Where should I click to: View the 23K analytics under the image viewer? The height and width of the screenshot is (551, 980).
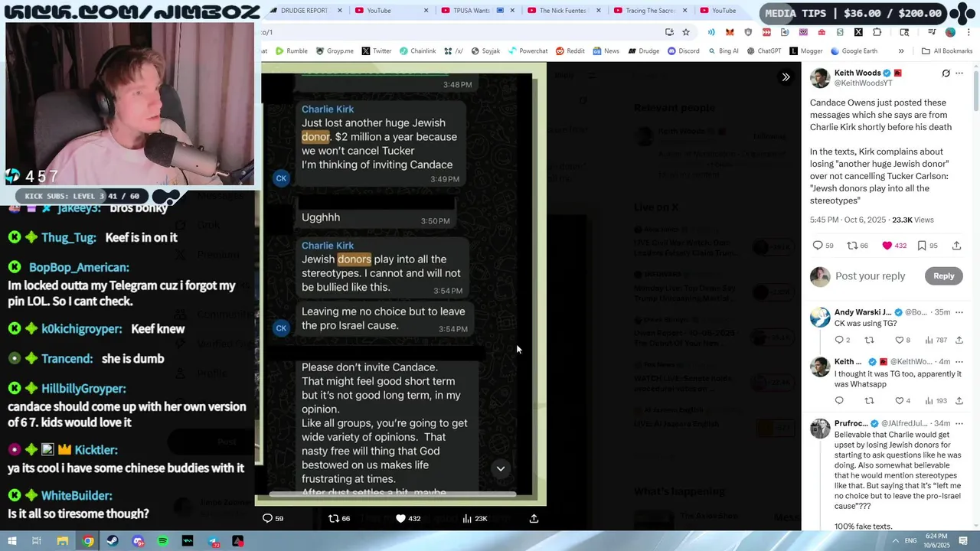click(x=475, y=518)
